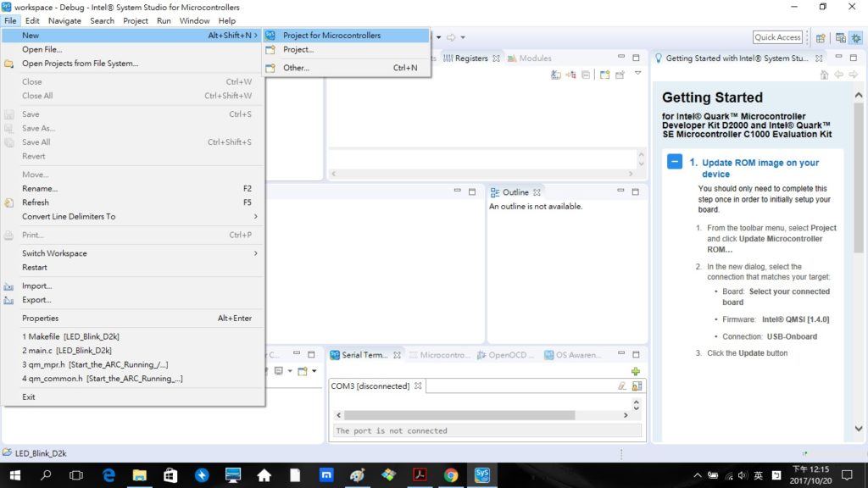Open Microsoft Edge from the taskbar
Viewport: 868px width, 488px height.
[x=108, y=475]
